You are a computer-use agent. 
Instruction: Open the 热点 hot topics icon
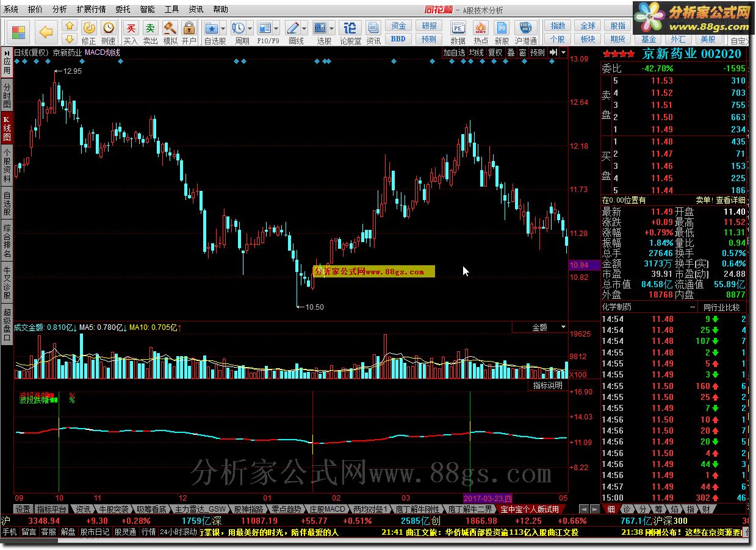481,32
